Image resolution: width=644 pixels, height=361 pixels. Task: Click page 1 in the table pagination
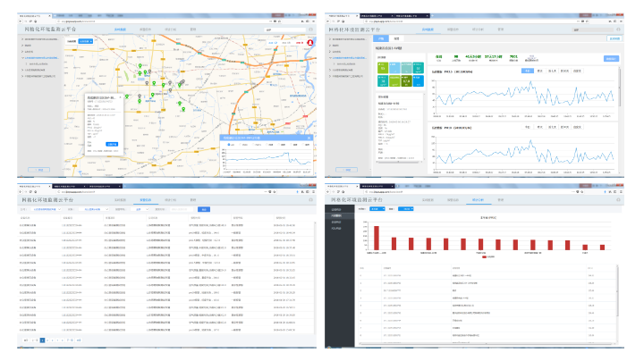click(41, 340)
